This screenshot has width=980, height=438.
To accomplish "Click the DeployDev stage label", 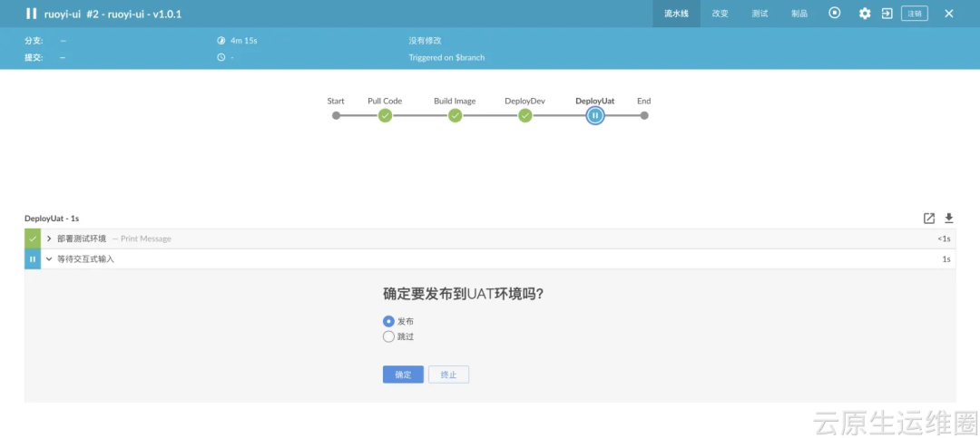I will [x=525, y=101].
